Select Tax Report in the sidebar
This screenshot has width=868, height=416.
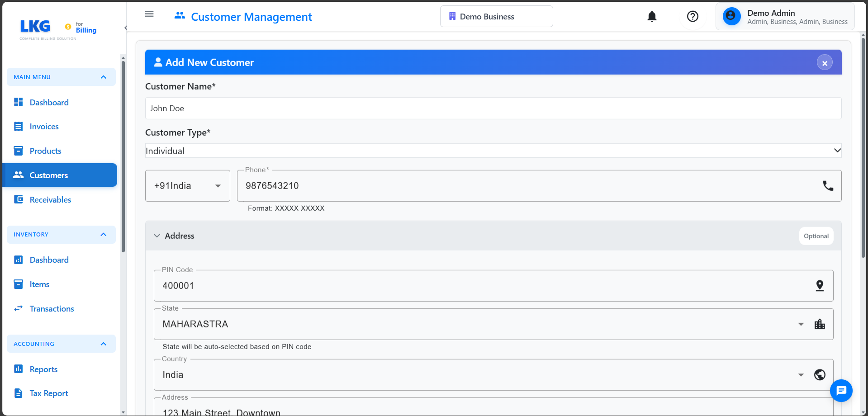click(48, 393)
